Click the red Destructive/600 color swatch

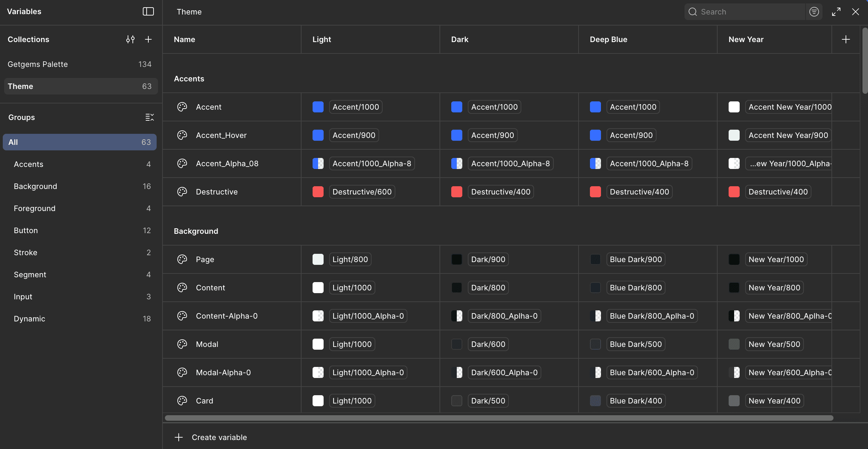[318, 192]
